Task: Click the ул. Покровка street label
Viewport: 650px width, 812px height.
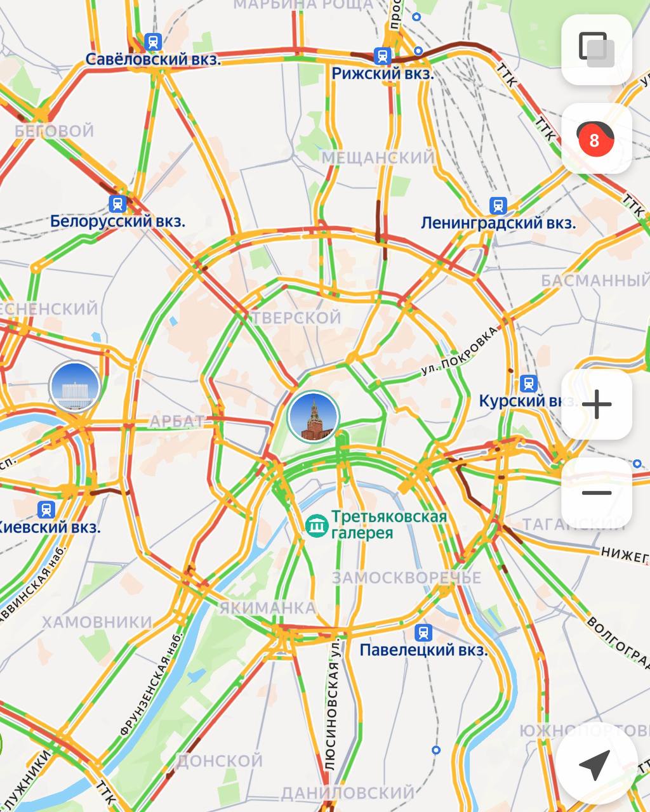Action: coord(460,351)
